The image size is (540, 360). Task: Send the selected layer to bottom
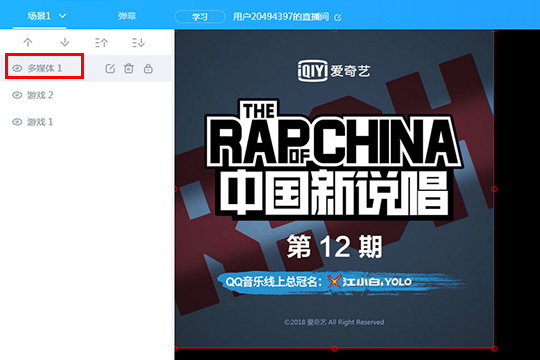point(138,42)
